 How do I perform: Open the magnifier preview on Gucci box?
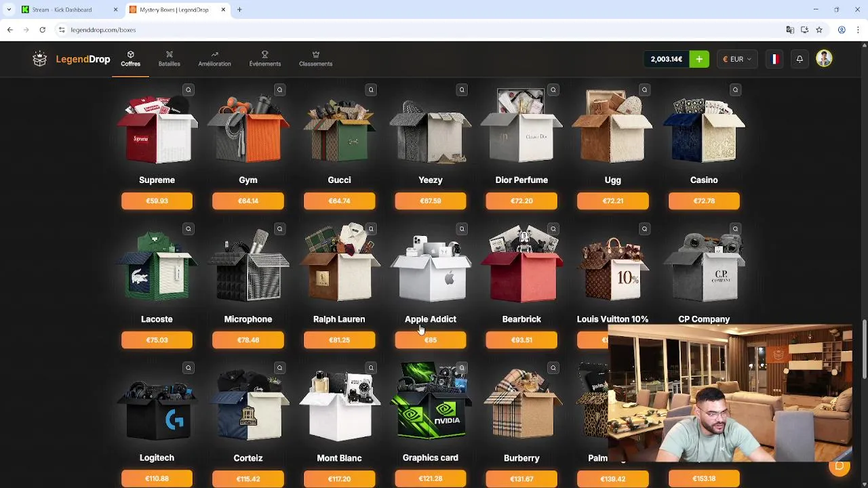click(371, 89)
